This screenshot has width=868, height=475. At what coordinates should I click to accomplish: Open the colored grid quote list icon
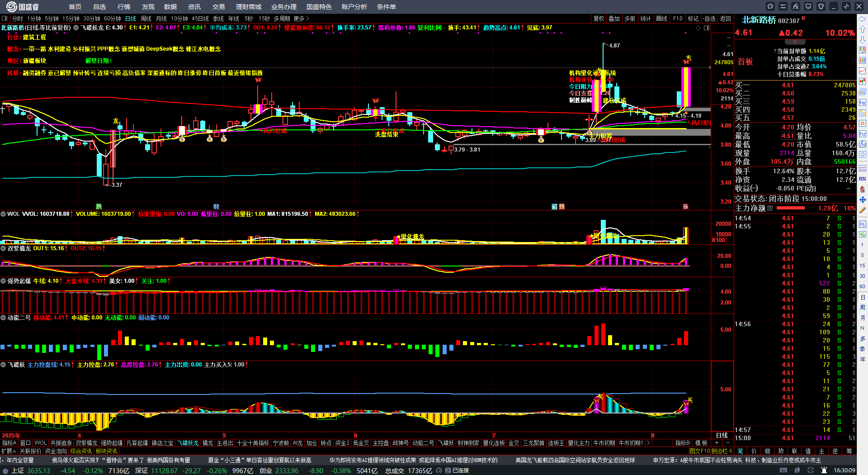pyautogui.click(x=863, y=61)
